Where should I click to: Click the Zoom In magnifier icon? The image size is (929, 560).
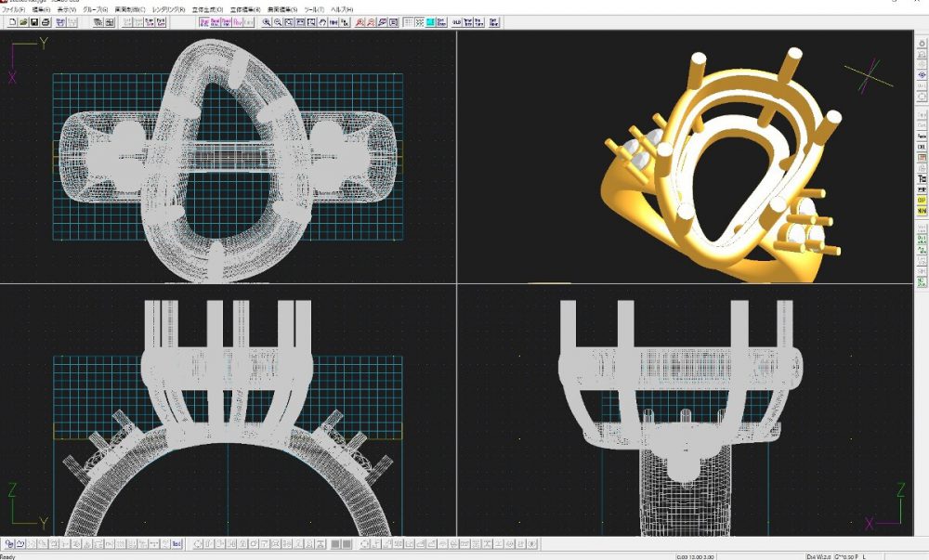pyautogui.click(x=267, y=22)
